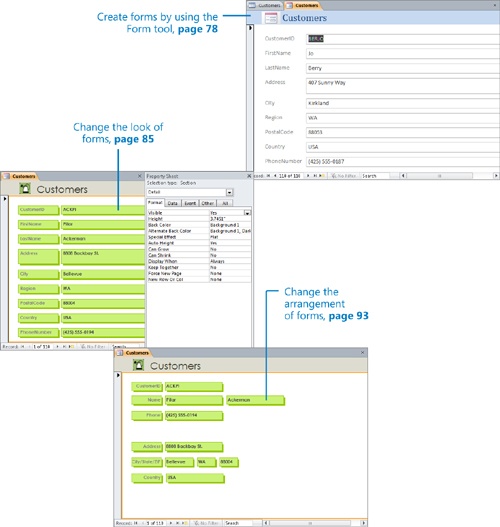500x527 pixels.
Task: Click the form logo icon in blue Customers header
Action: click(271, 18)
